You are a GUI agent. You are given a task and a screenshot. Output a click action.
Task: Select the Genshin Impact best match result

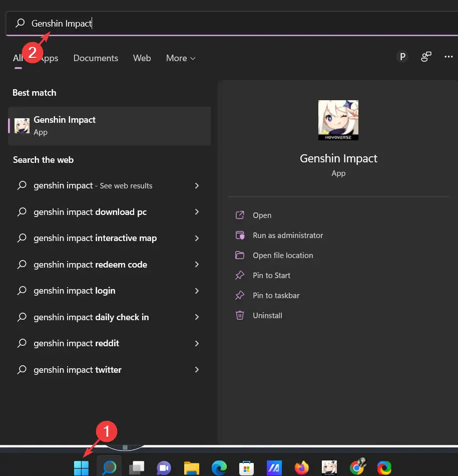[109, 126]
